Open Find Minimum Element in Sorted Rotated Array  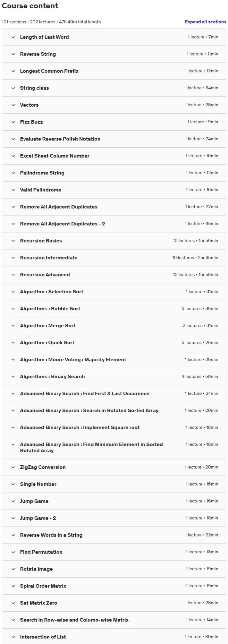tap(114, 447)
